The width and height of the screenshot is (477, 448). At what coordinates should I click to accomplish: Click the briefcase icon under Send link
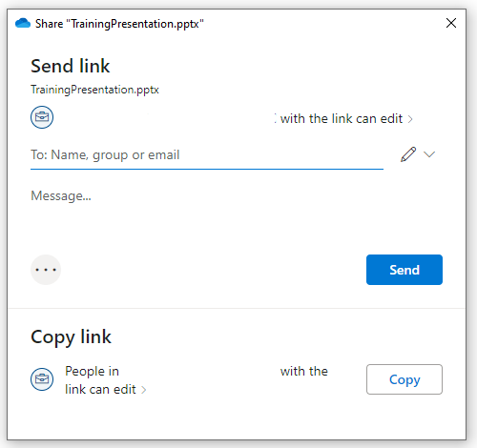pyautogui.click(x=42, y=117)
